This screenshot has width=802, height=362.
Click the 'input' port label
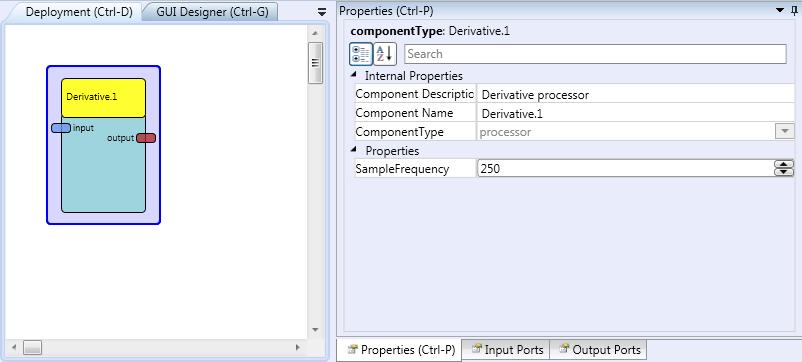tap(83, 128)
